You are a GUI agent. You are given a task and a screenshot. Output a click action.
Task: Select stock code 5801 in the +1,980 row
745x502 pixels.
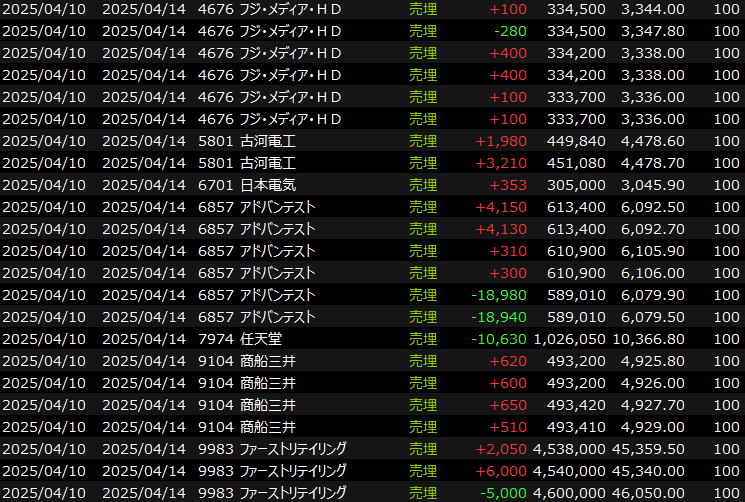(216, 141)
